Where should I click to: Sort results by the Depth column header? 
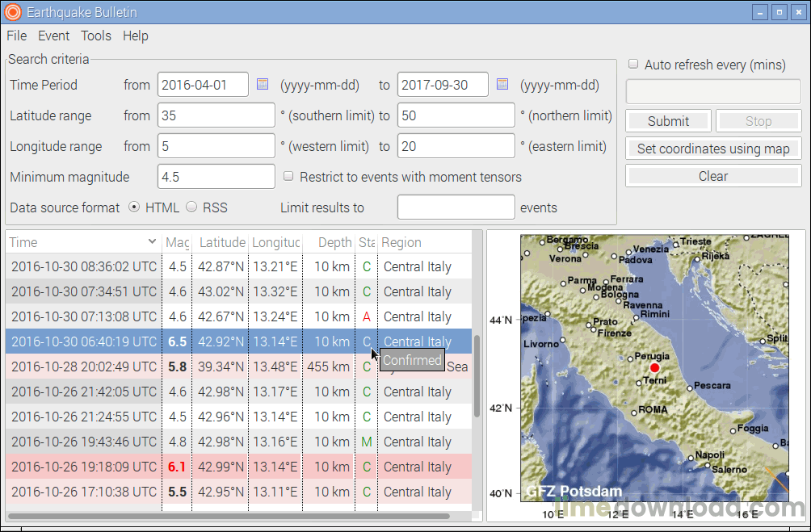[x=334, y=242]
